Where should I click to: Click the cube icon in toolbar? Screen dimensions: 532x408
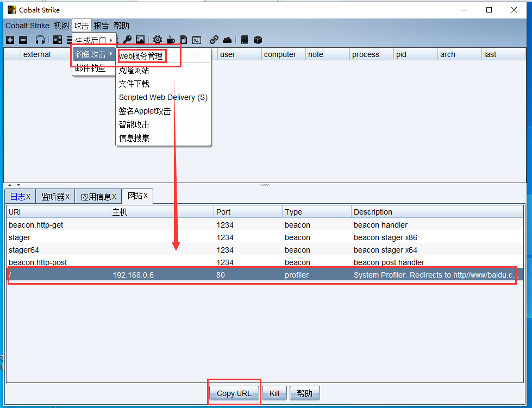(x=258, y=40)
